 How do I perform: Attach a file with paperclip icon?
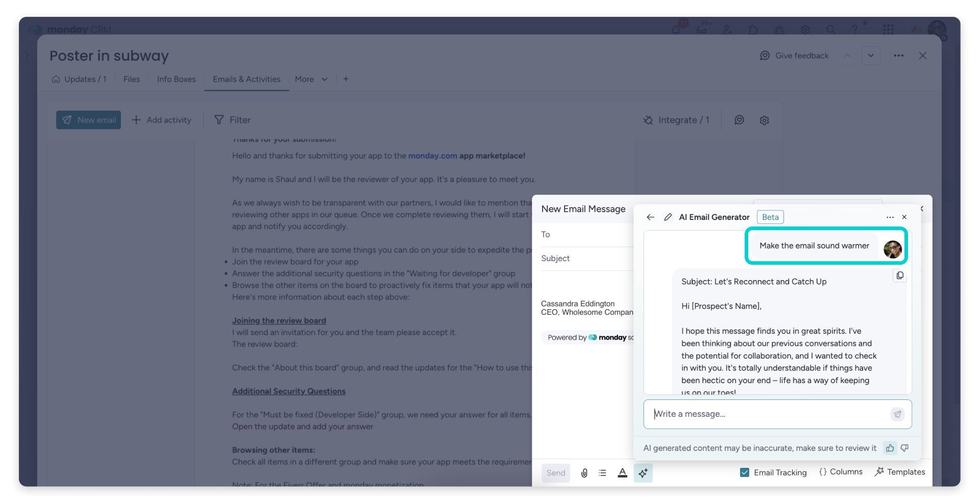(584, 473)
